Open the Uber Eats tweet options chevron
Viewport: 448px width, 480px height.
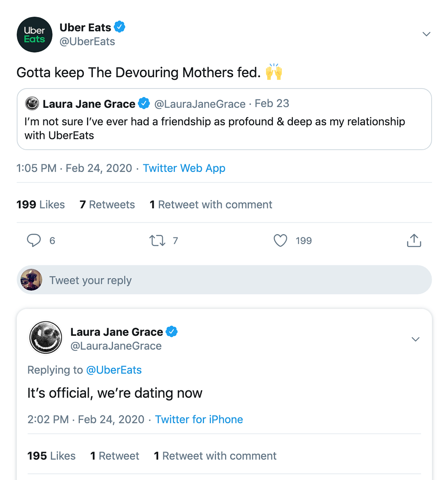coord(426,34)
